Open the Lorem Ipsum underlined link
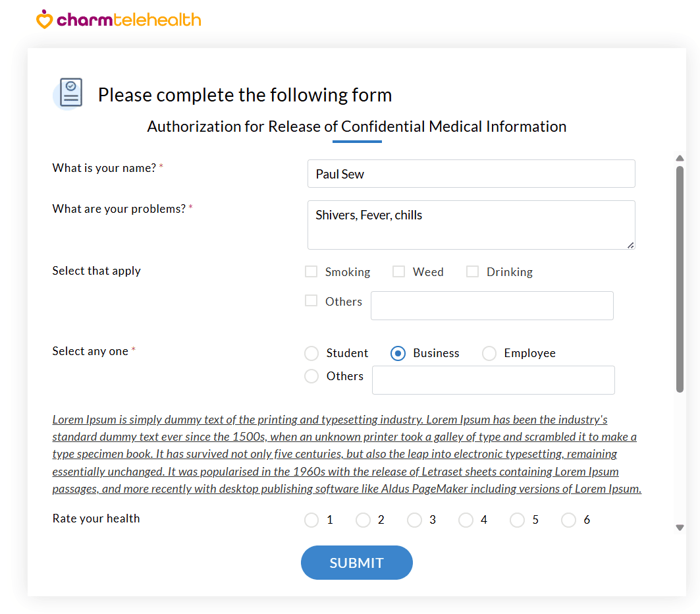This screenshot has height=614, width=700. pos(347,453)
